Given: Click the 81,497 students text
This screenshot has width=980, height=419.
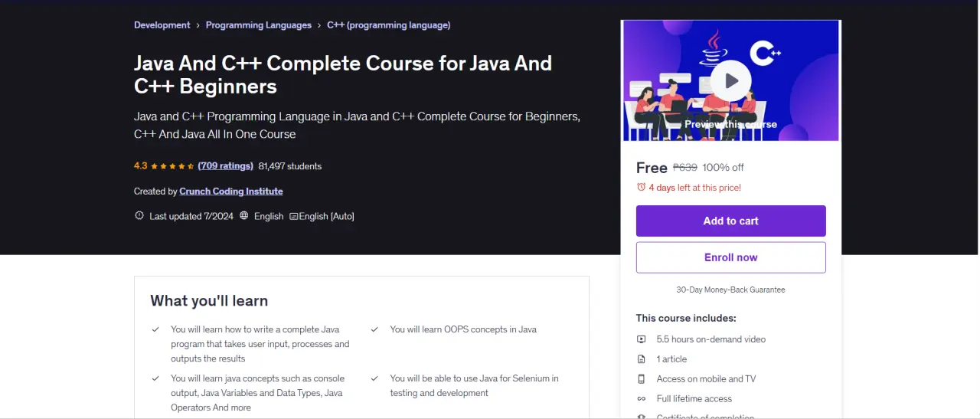Looking at the screenshot, I should pyautogui.click(x=290, y=166).
